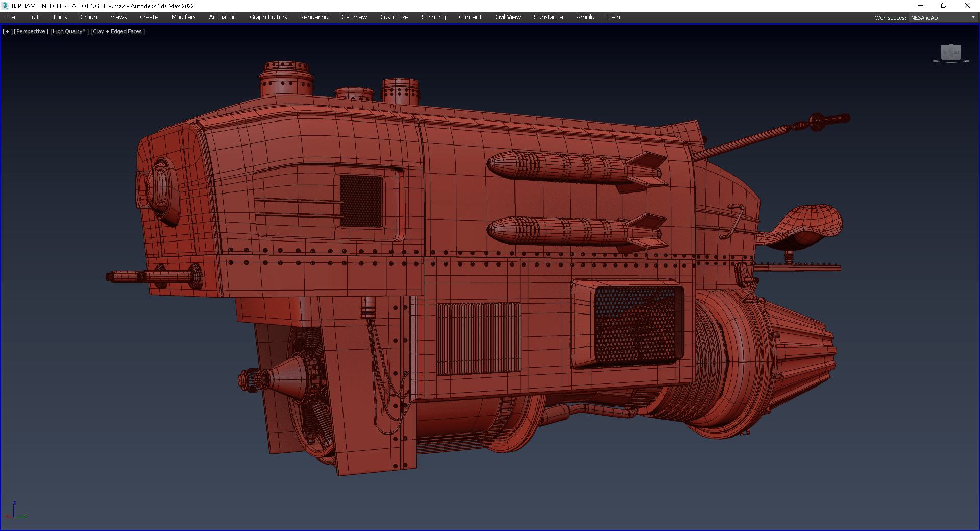Select the Animation menu
This screenshot has height=531, width=980.
point(223,17)
